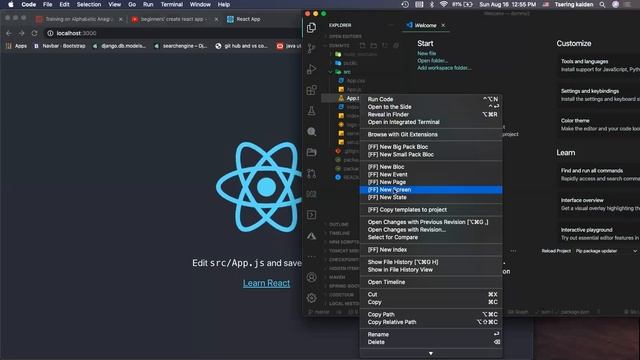Viewport: 640px width, 360px height.
Task: Open the terminal-prompt icon in activity bar
Action: pos(311,215)
